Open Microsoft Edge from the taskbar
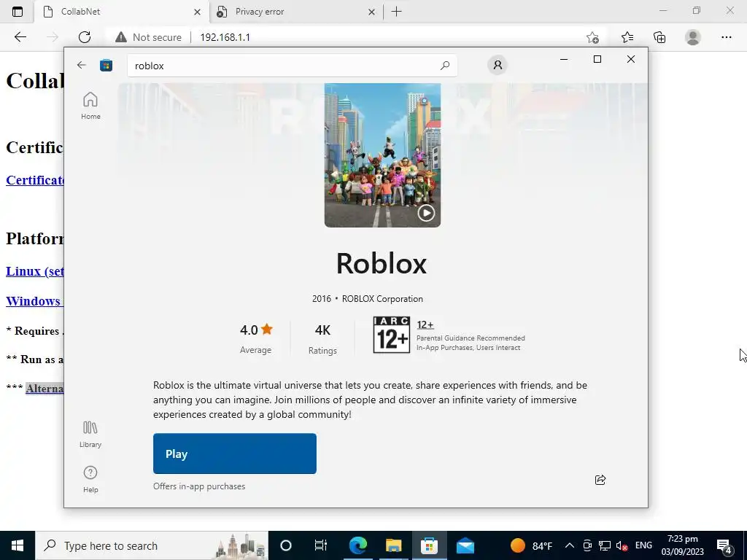Viewport: 747px width, 560px height. (357, 545)
